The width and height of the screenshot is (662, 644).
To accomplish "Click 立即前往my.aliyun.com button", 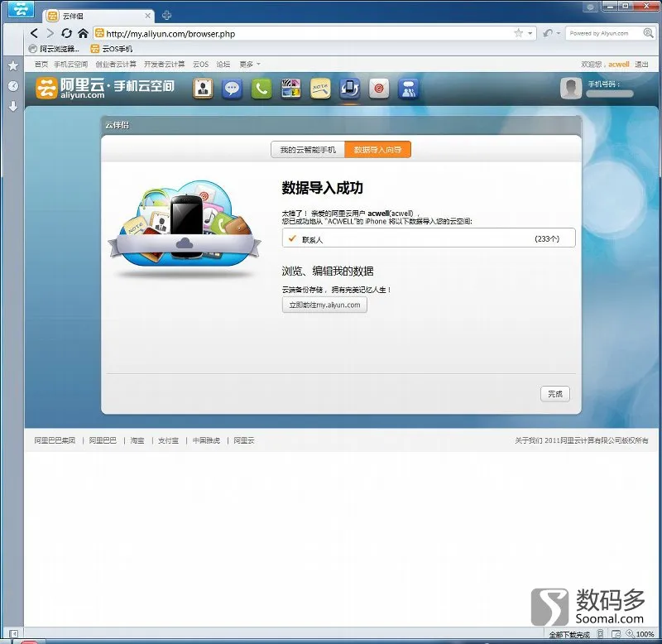I will tap(324, 305).
